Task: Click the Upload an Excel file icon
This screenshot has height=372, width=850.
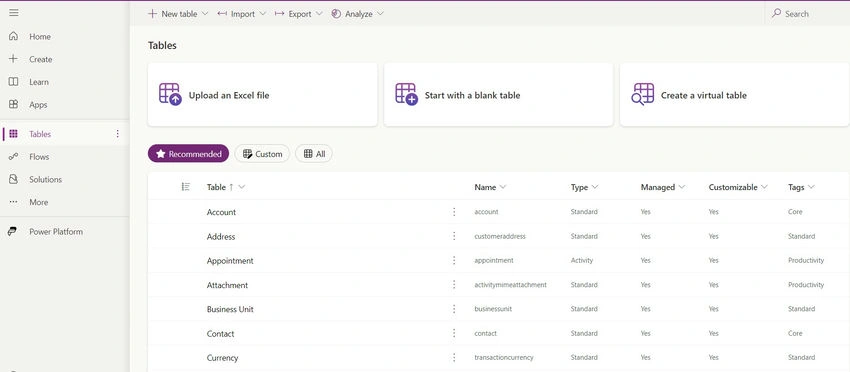Action: tap(170, 94)
